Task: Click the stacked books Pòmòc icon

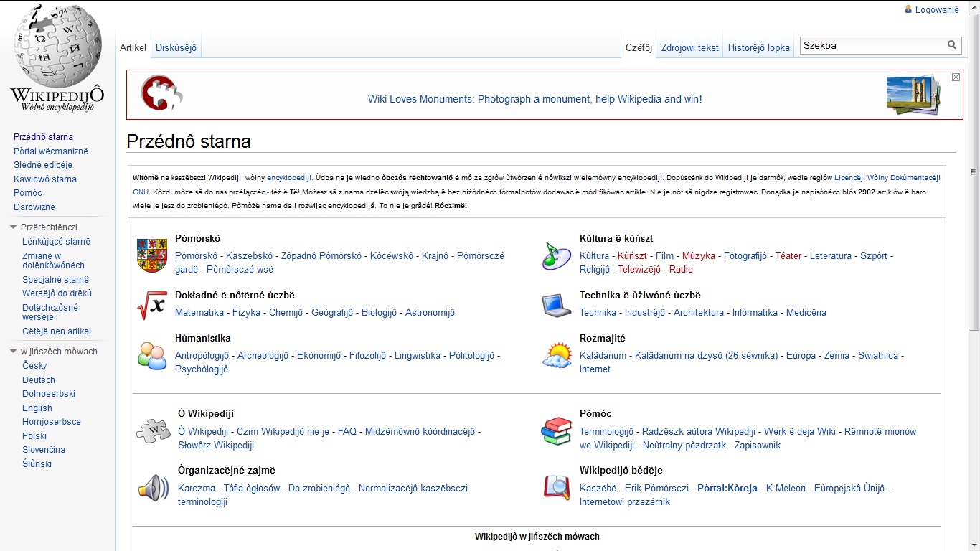Action: [x=557, y=431]
